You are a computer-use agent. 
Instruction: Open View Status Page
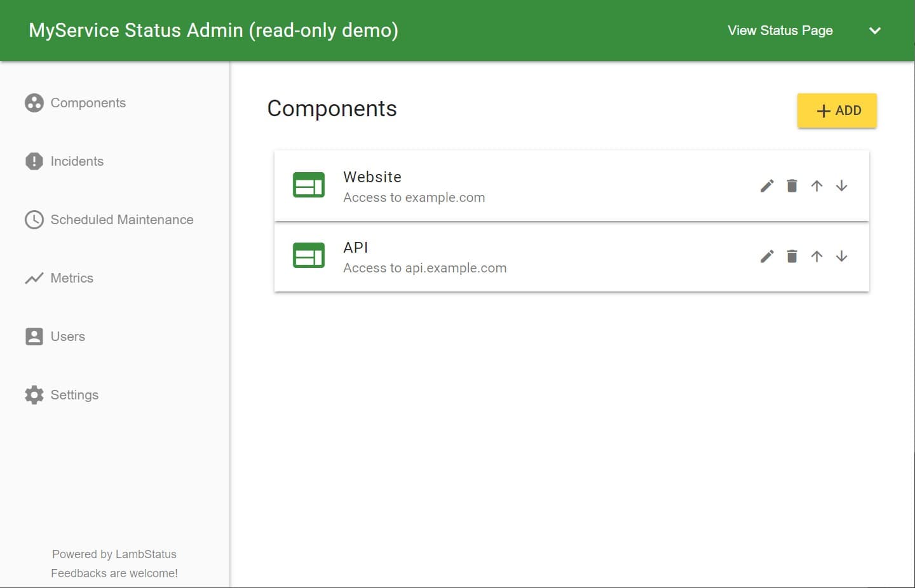point(780,30)
